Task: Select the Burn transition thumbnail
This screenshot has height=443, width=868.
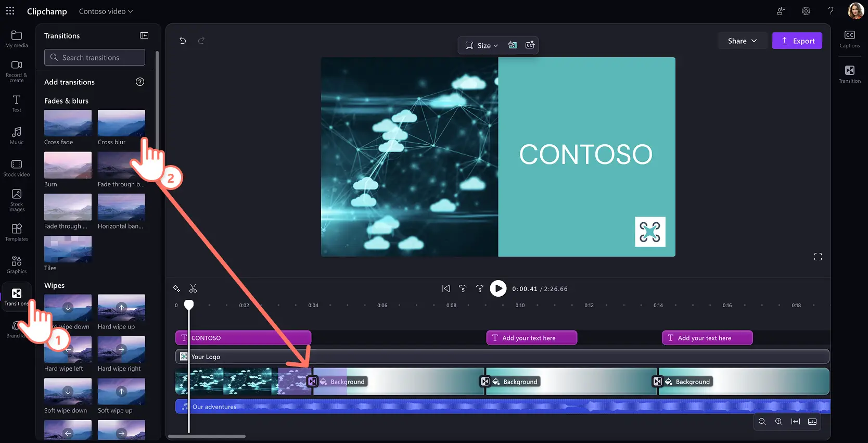Action: [68, 165]
